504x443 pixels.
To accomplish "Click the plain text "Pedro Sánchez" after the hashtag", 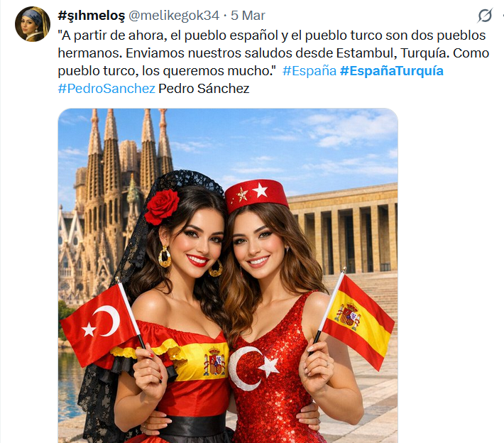I will coord(204,89).
